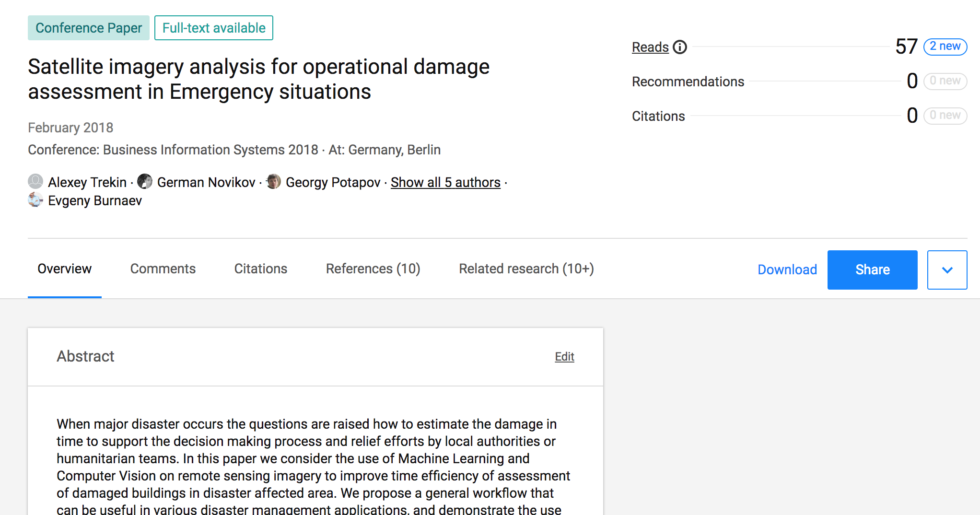Open the Citations tab
The image size is (980, 515).
260,269
